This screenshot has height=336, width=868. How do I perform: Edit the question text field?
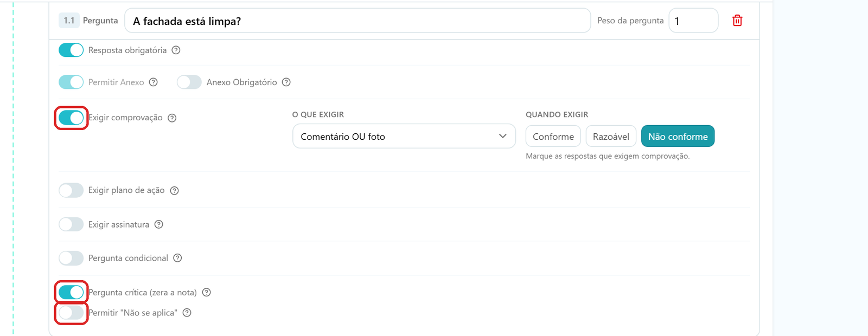coord(358,21)
